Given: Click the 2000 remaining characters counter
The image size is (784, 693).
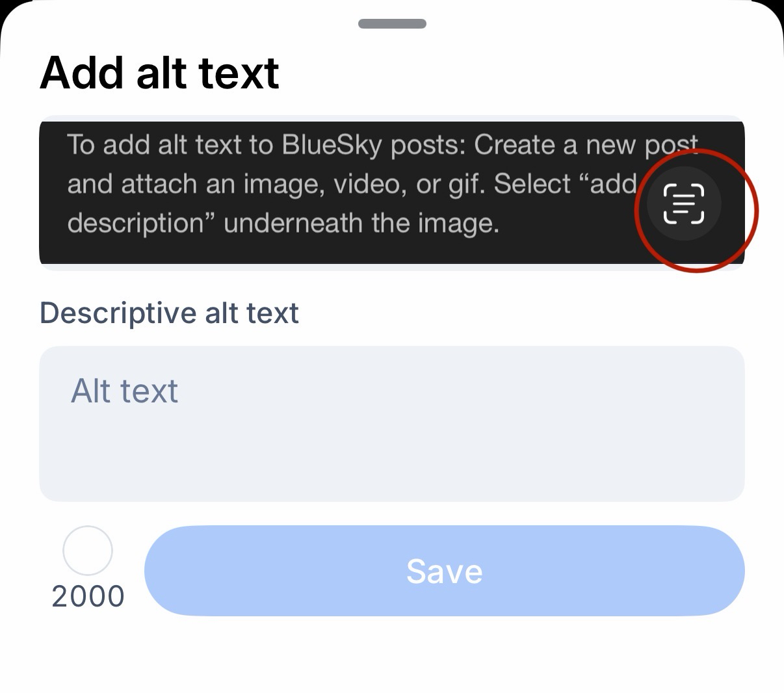Looking at the screenshot, I should coord(88,596).
